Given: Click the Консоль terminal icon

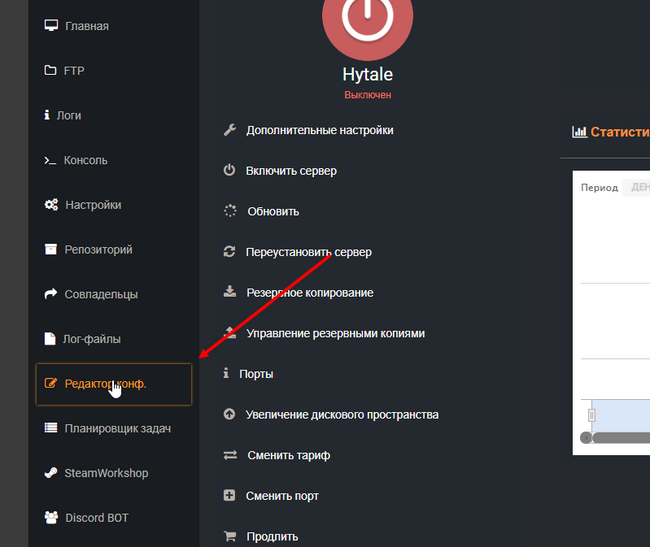Looking at the screenshot, I should [51, 160].
